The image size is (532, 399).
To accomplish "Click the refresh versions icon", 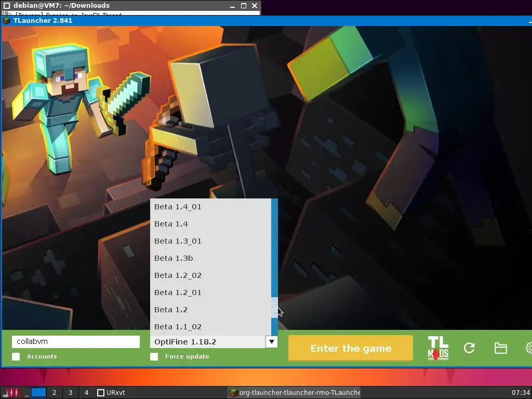I will point(469,348).
